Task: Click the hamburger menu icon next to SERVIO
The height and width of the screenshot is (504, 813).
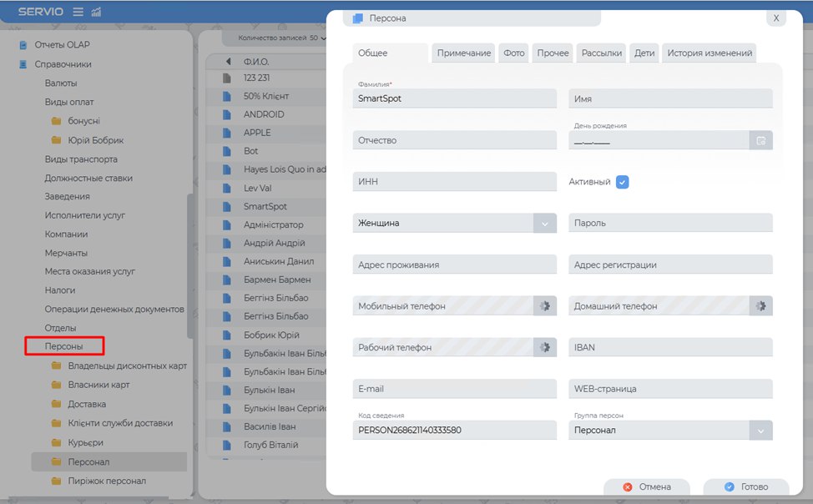Action: point(78,12)
